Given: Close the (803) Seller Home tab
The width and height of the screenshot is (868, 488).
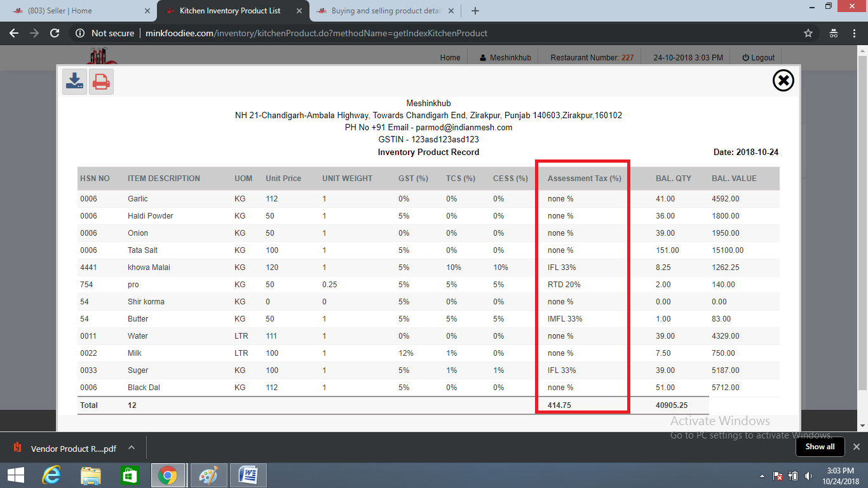Looking at the screenshot, I should coord(147,11).
